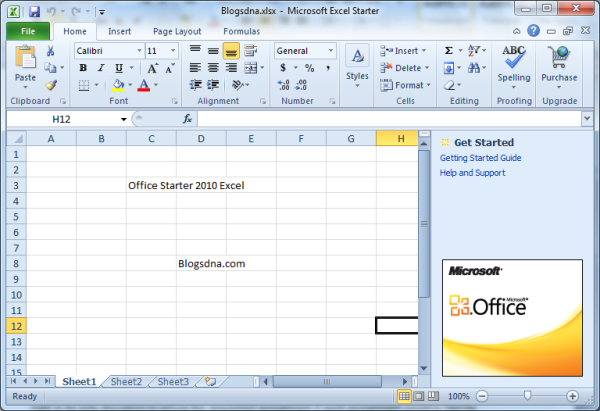Image resolution: width=600 pixels, height=411 pixels.
Task: Toggle Bottom Align button
Action: tap(231, 51)
